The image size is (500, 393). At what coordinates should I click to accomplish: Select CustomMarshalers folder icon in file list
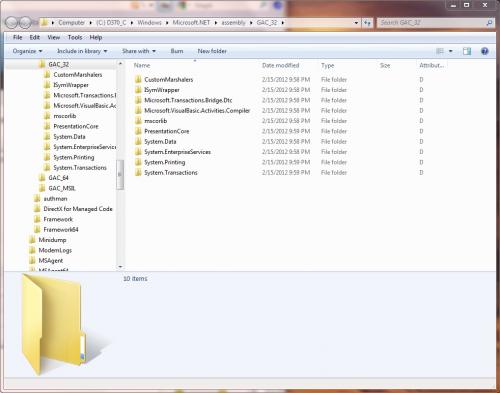coord(138,79)
